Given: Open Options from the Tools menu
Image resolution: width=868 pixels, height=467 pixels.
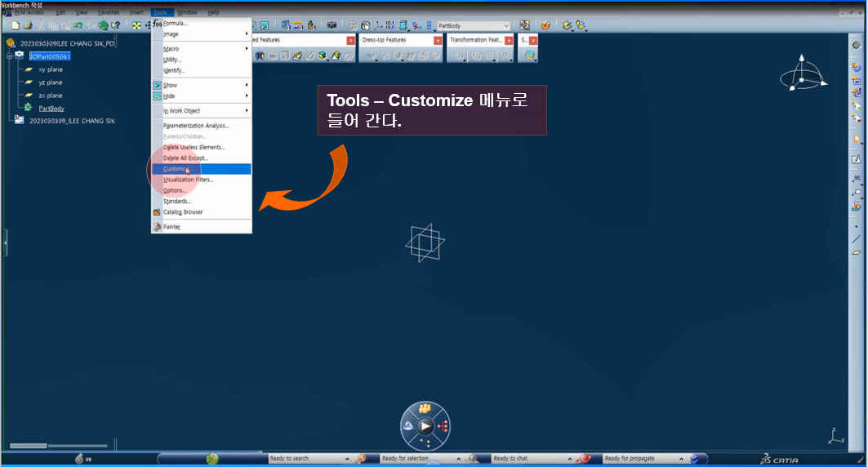Looking at the screenshot, I should 202,190.
